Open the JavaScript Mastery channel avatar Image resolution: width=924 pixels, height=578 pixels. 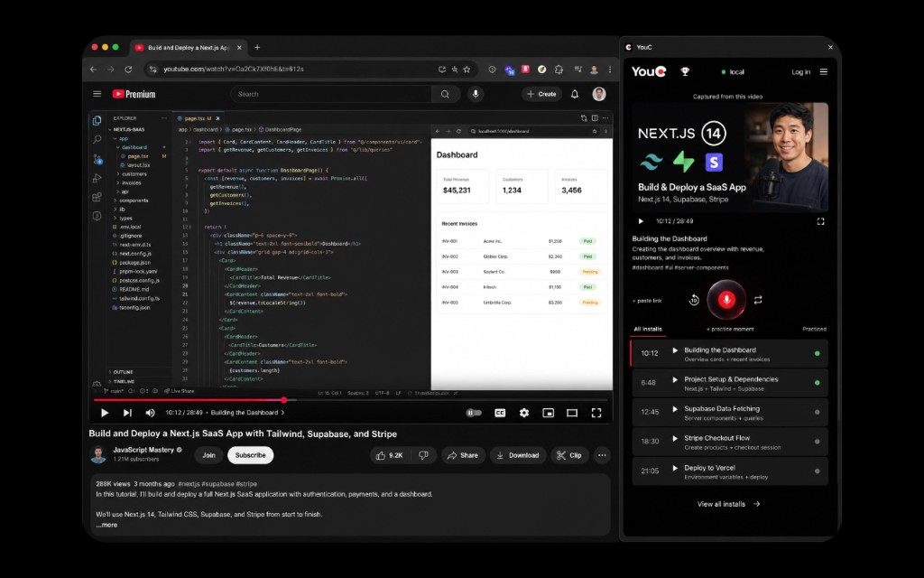(97, 455)
